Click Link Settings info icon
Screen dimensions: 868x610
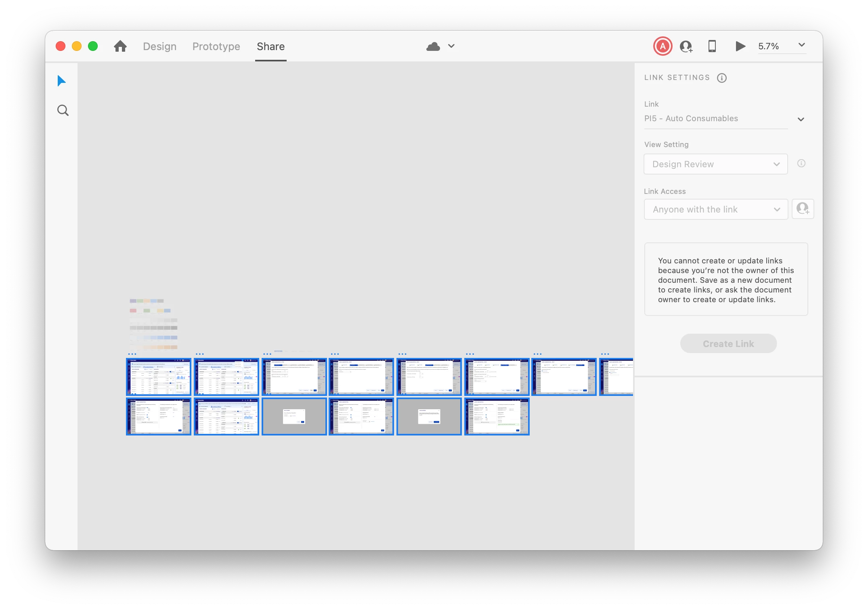(x=722, y=78)
